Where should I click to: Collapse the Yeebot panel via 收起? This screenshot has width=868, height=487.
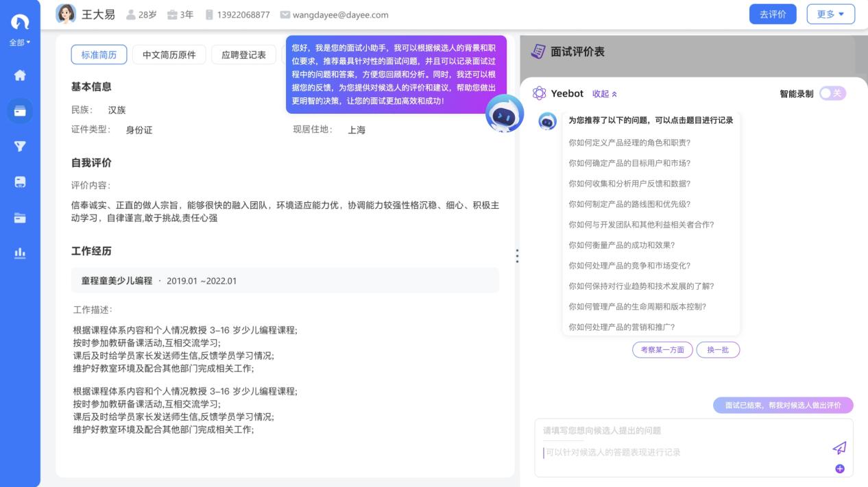point(603,93)
